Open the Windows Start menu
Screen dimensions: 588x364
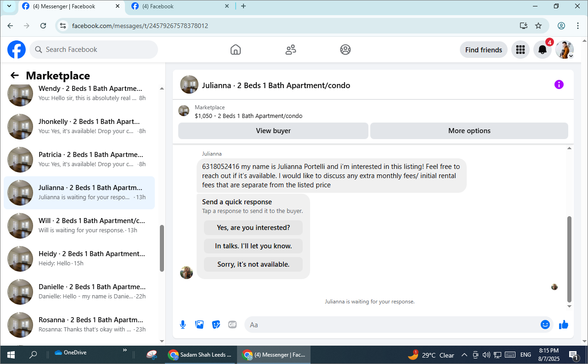(x=11, y=355)
